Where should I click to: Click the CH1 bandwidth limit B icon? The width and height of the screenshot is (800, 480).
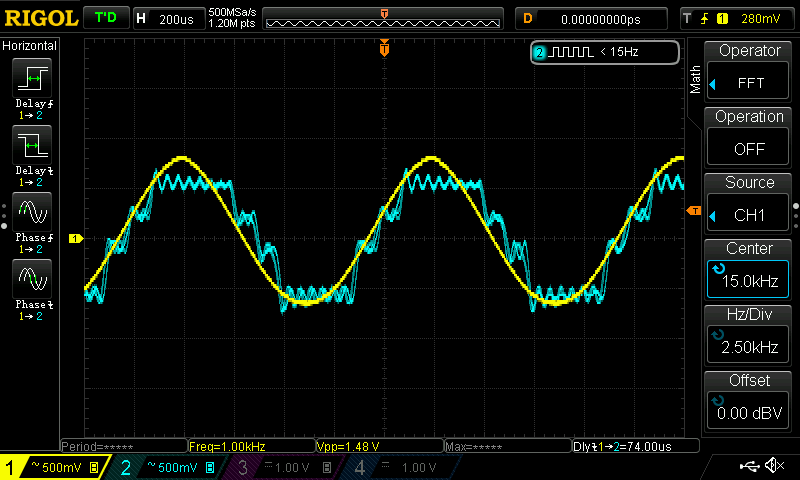[x=94, y=467]
